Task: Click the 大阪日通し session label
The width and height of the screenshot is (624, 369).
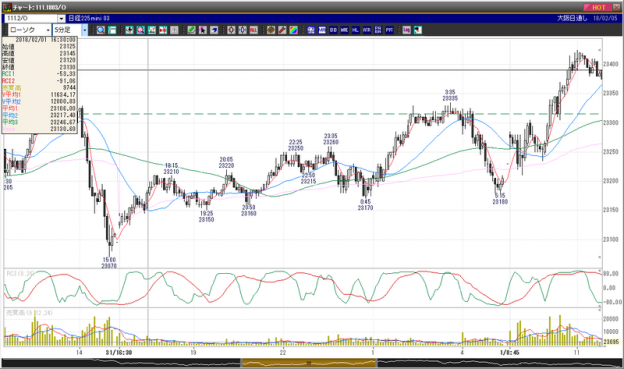Action: (572, 18)
